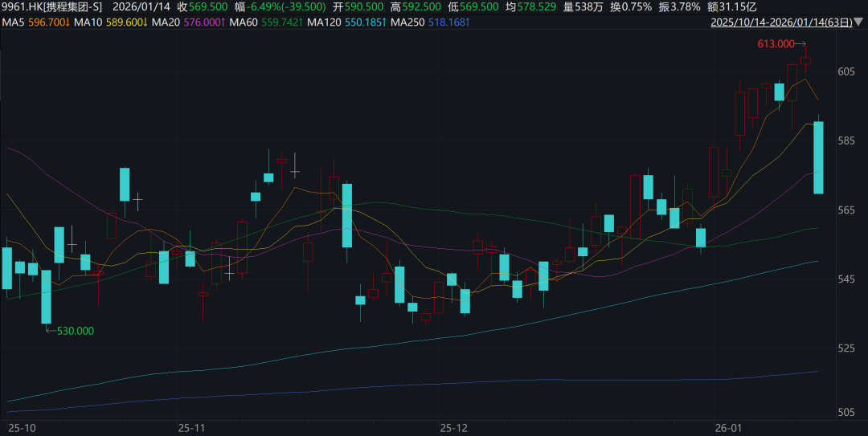Select the last large cyan candlestick of 2026/01/14

point(818,157)
